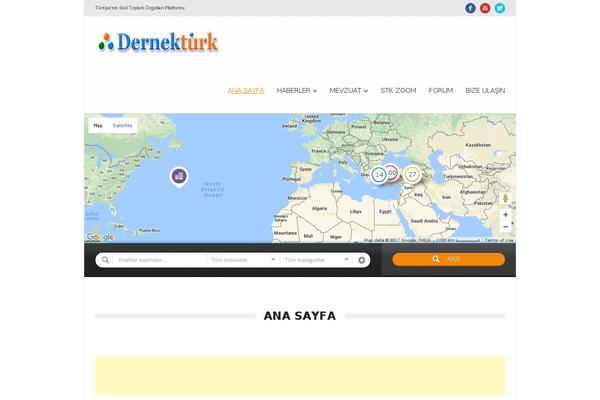The width and height of the screenshot is (600, 400).
Task: Open advanced search settings gear
Action: (x=361, y=260)
